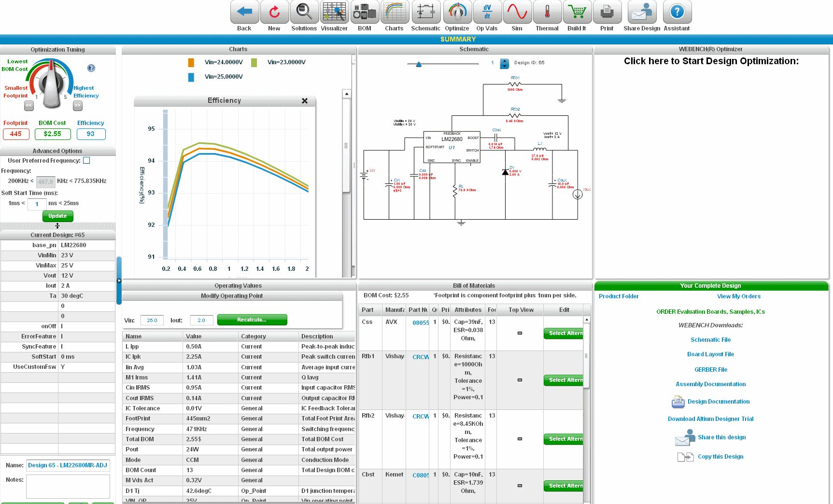Click the Soft Start Time input field
The height and width of the screenshot is (504, 833).
pos(37,204)
